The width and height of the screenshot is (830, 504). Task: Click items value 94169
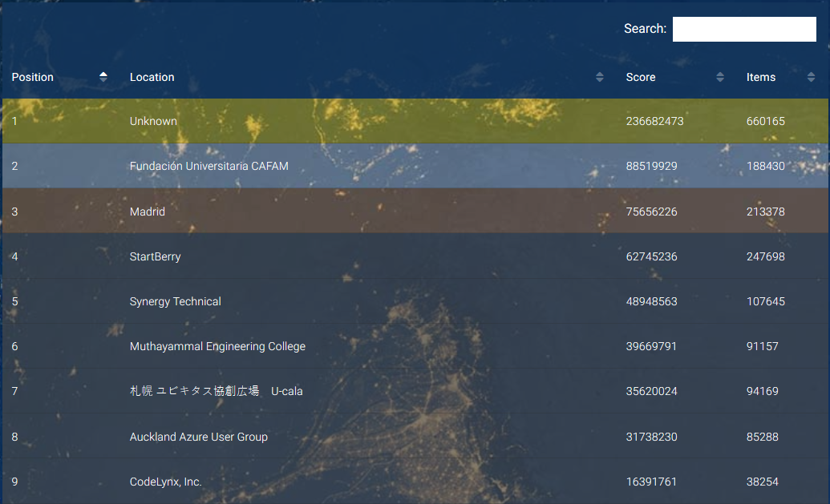[x=763, y=391]
